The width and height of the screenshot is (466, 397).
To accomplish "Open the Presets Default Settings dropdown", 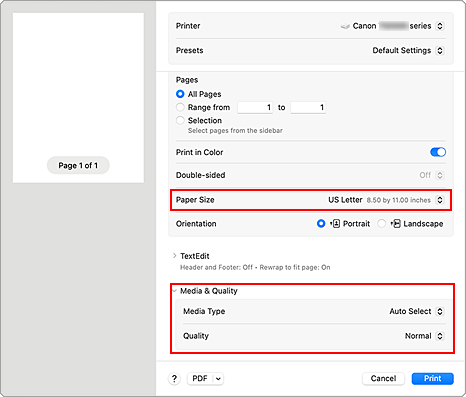I will click(x=440, y=51).
